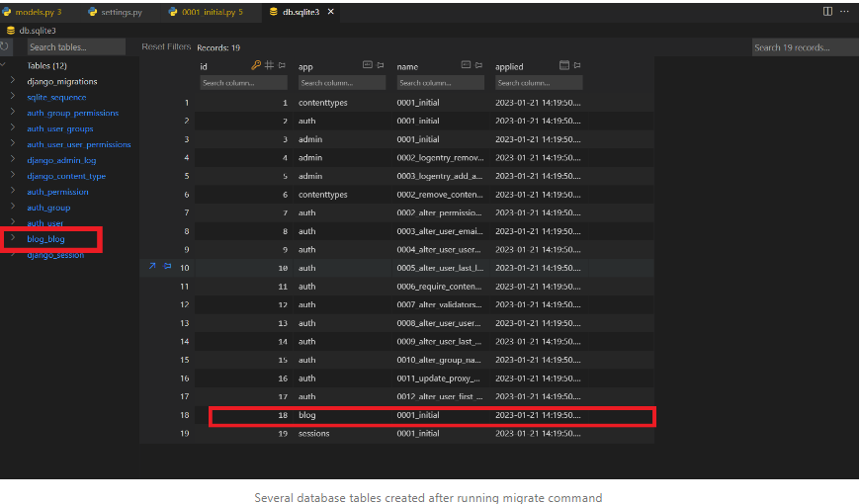This screenshot has width=860, height=504.
Task: Click the refresh tables icon
Action: pyautogui.click(x=6, y=47)
